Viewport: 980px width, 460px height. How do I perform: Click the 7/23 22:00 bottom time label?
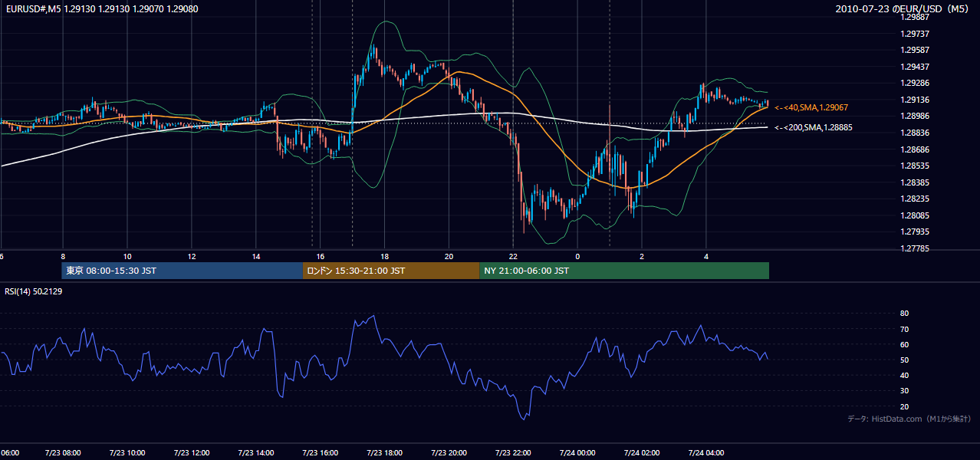(514, 453)
